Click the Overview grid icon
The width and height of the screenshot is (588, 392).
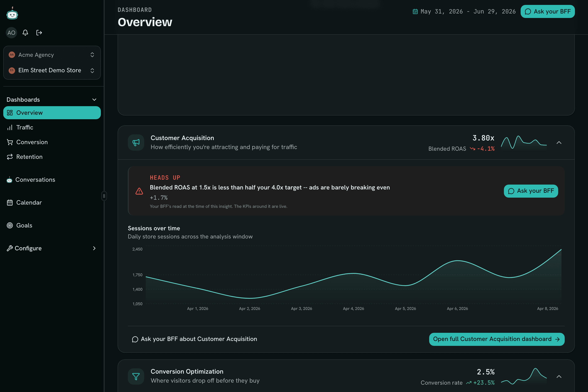[10, 113]
